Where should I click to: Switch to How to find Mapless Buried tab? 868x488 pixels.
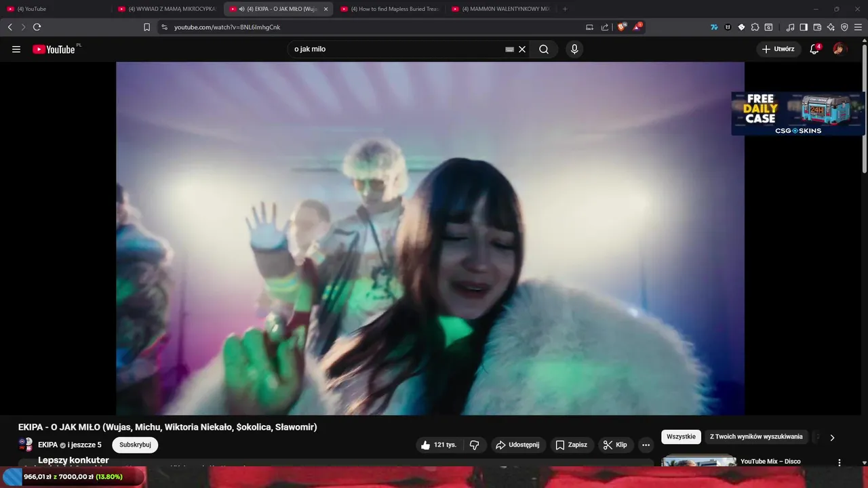point(389,9)
